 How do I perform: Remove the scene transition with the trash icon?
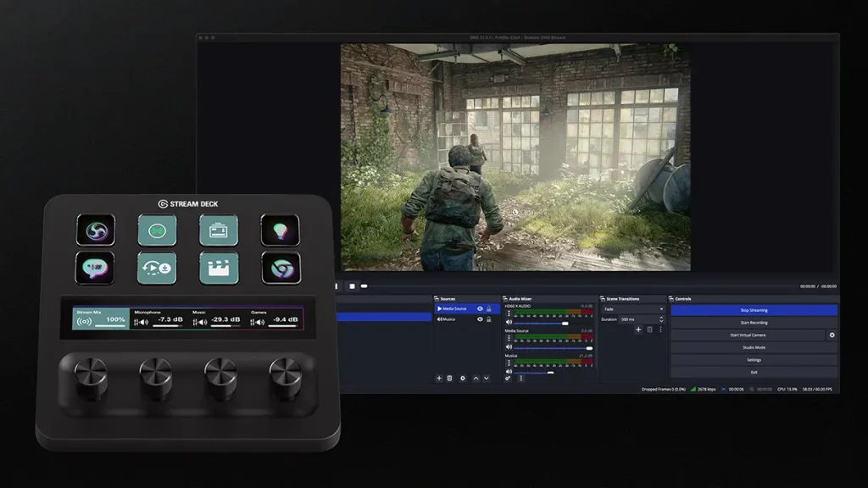[650, 330]
